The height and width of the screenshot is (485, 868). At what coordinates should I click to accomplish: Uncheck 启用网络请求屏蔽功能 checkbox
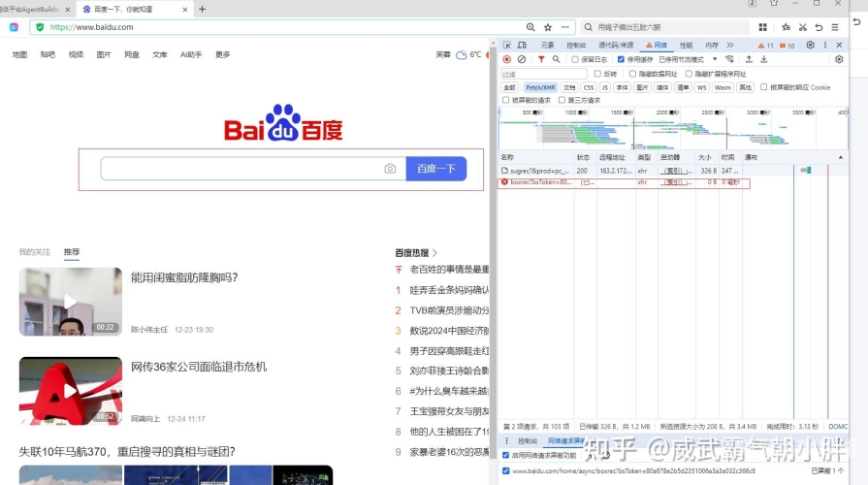[x=505, y=455]
